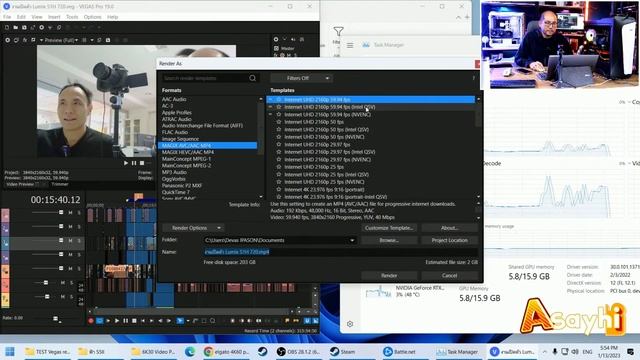Image resolution: width=640 pixels, height=360 pixels.
Task: Solo the fourth track
Action: coord(79,254)
